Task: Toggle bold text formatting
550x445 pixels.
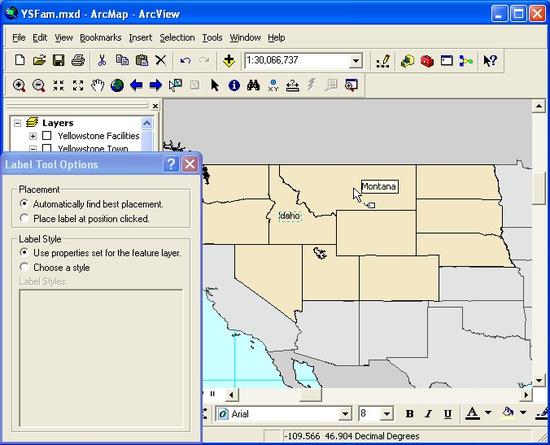Action: 409,414
